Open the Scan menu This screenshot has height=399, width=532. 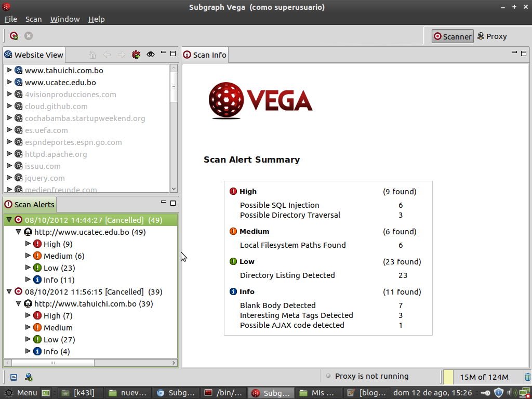tap(34, 19)
